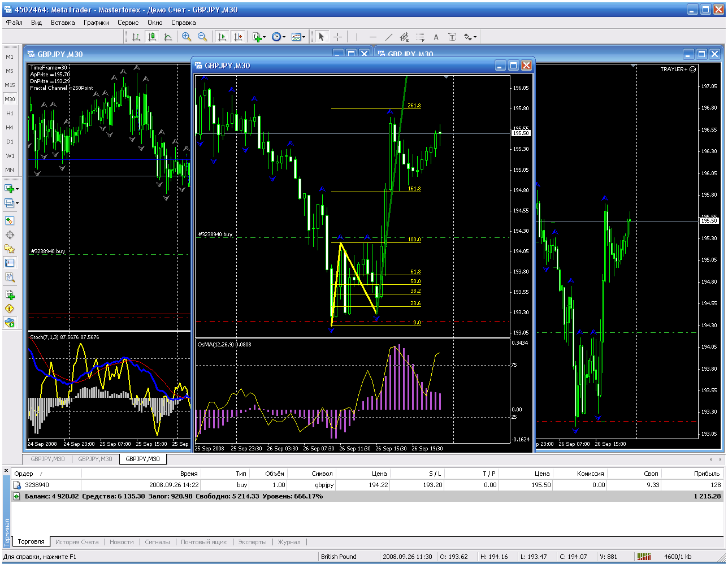
Task: Open the Файл menu
Action: pyautogui.click(x=14, y=23)
